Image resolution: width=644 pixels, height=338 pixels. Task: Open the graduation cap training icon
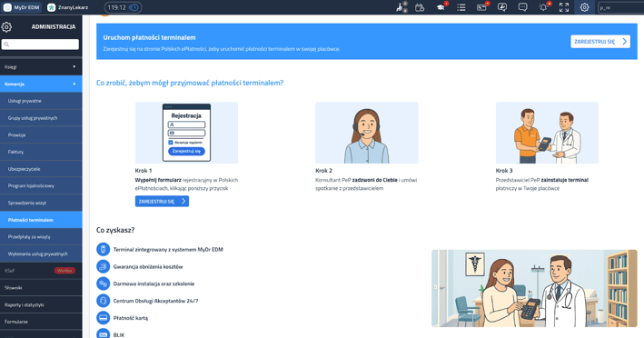point(441,7)
